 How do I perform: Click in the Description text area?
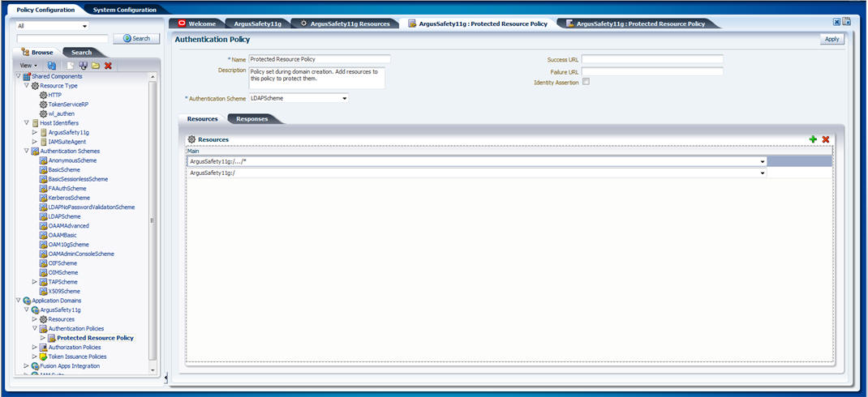(316, 78)
